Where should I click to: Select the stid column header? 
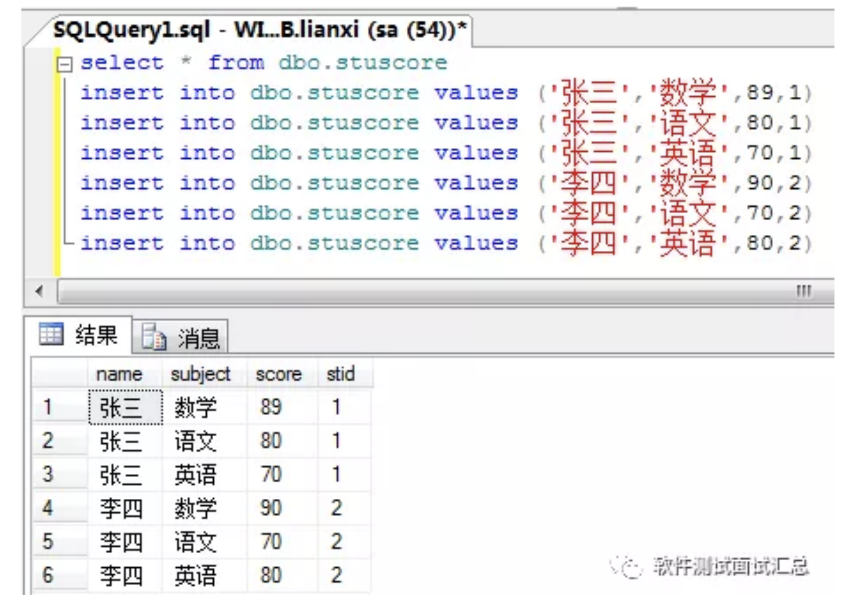pos(345,374)
